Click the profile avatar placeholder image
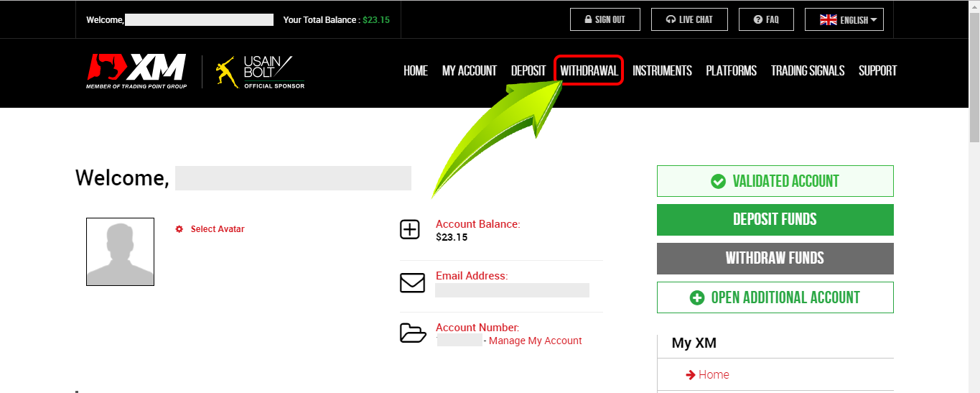980x393 pixels. 120,252
